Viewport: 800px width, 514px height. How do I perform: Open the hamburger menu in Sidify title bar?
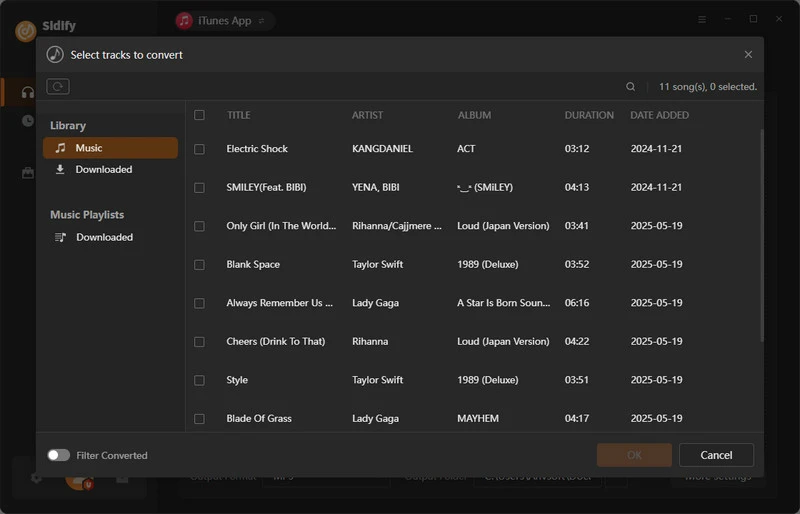702,19
